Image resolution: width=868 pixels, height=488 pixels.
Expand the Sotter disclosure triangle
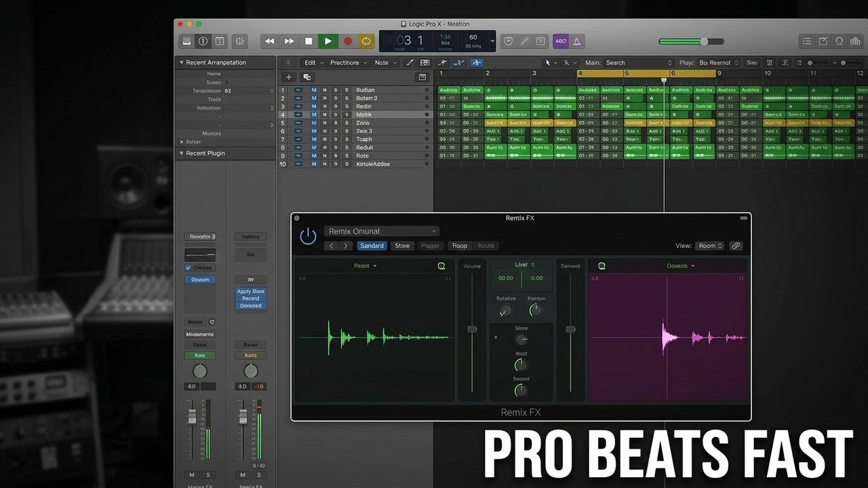pyautogui.click(x=182, y=142)
